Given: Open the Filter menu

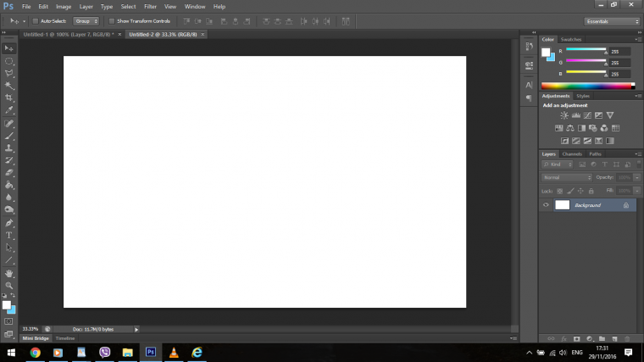Looking at the screenshot, I should 150,7.
